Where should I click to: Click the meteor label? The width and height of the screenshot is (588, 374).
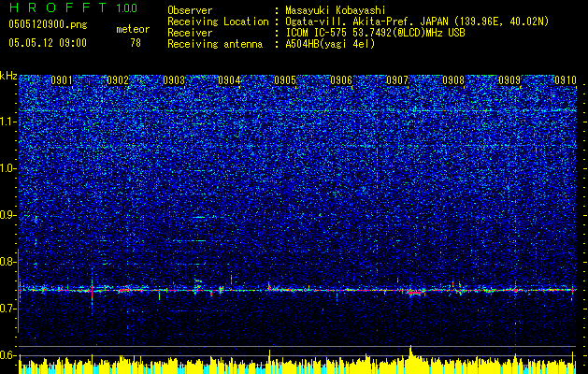pyautogui.click(x=133, y=29)
